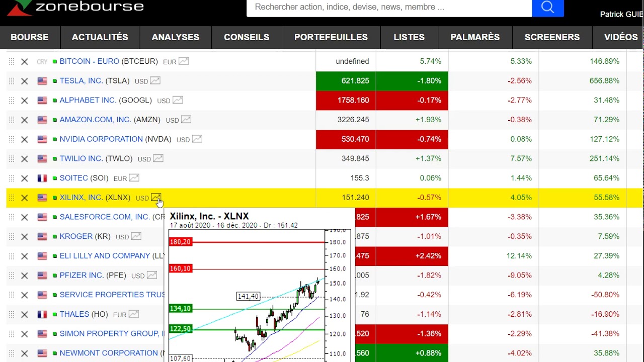Remove Alphabet Inc. row with X icon
Screen dimensions: 644x362
coord(24,101)
